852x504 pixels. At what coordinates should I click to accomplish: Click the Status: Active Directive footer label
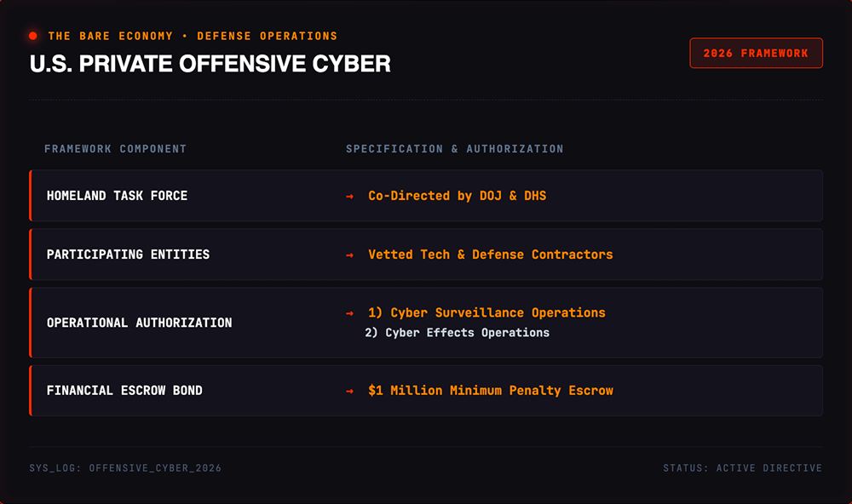742,468
